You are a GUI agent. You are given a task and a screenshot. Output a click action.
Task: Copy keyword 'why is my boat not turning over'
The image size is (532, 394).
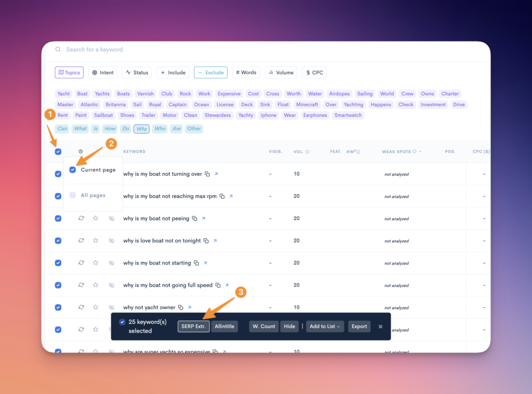pyautogui.click(x=207, y=174)
